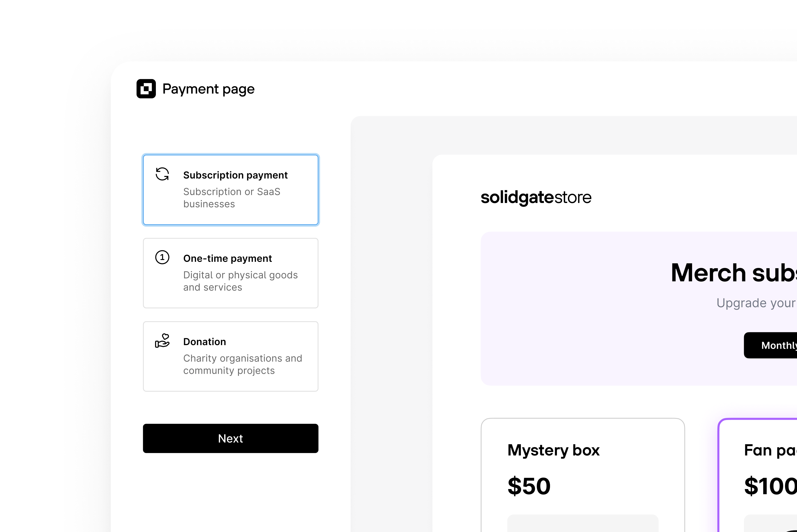The width and height of the screenshot is (797, 532).
Task: Click the solidgate store logo
Action: tap(536, 197)
